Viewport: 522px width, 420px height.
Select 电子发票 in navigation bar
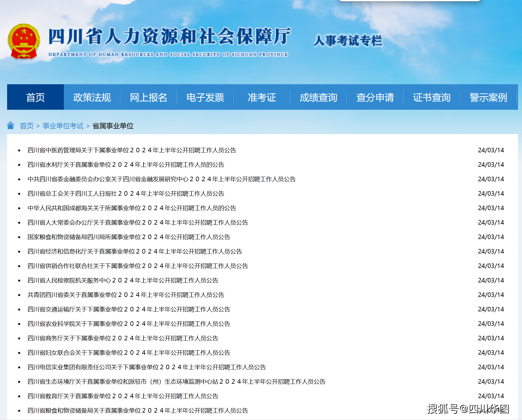(205, 97)
